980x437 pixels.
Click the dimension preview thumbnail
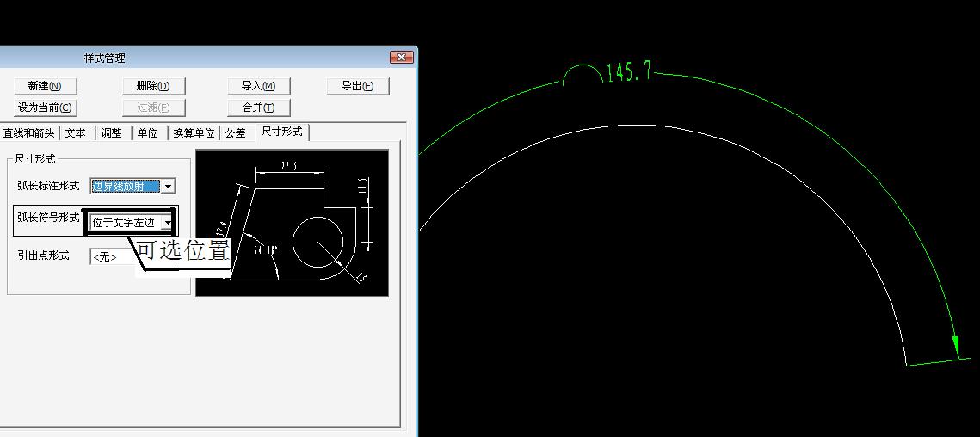(x=292, y=223)
